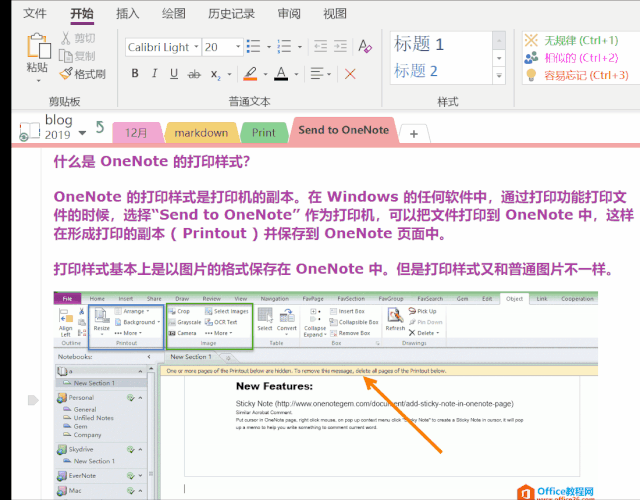Open the subscript options dropdown arrow

pyautogui.click(x=229, y=74)
